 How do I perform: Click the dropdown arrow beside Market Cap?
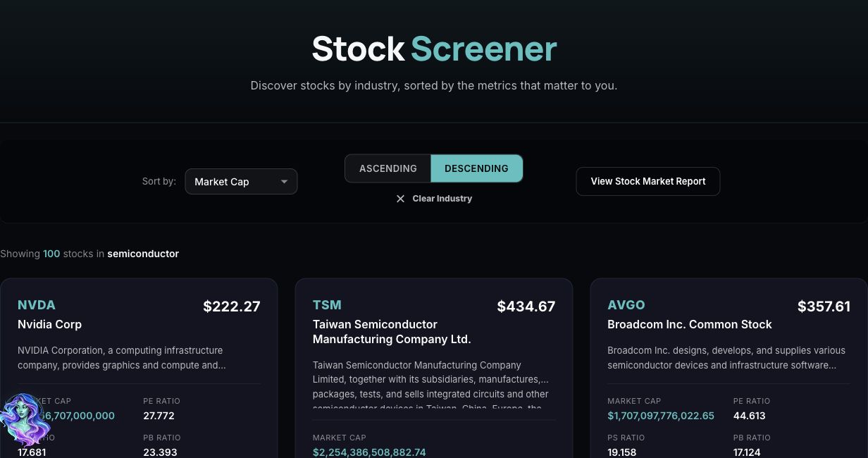pos(285,182)
